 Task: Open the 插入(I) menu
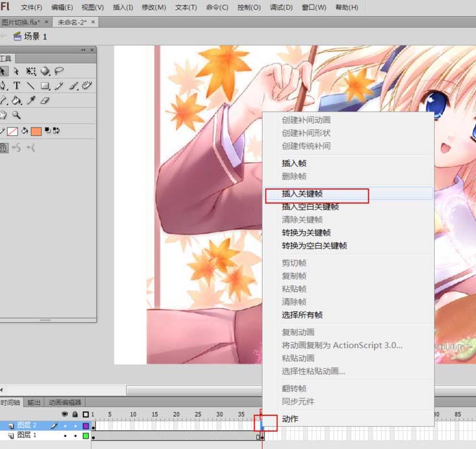pyautogui.click(x=123, y=7)
